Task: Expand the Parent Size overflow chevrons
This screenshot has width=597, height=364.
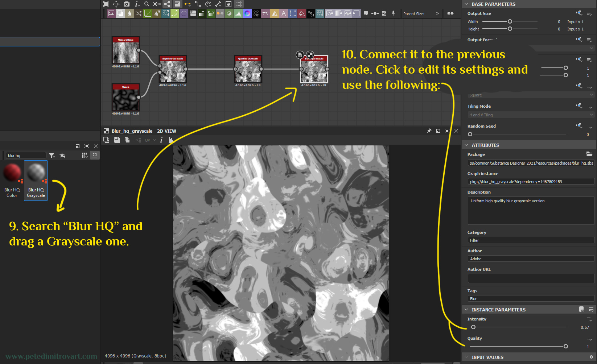Action: [437, 13]
